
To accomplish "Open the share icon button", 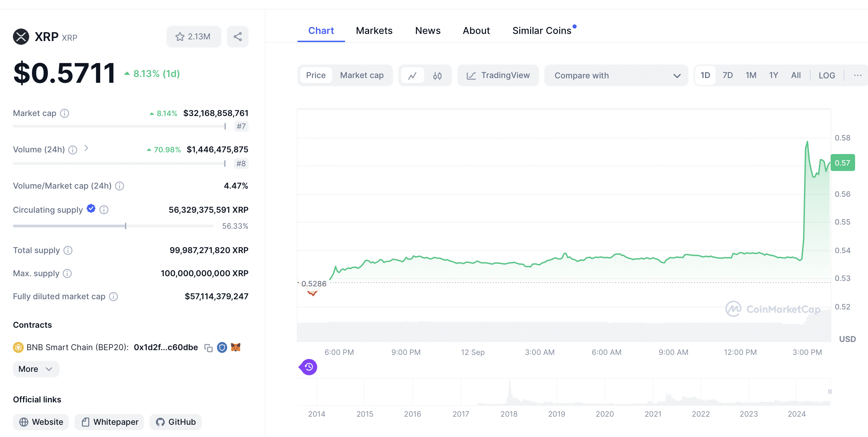I will pyautogui.click(x=238, y=37).
